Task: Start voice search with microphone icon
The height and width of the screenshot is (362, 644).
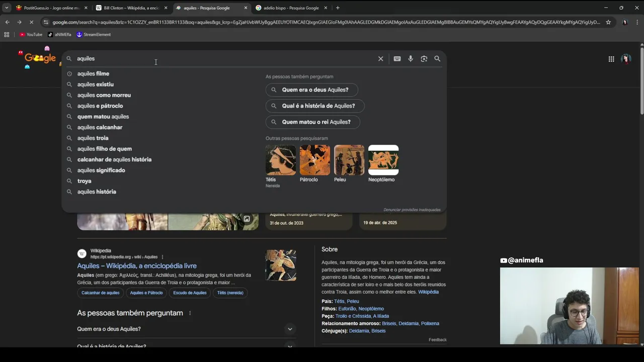Action: (411, 59)
